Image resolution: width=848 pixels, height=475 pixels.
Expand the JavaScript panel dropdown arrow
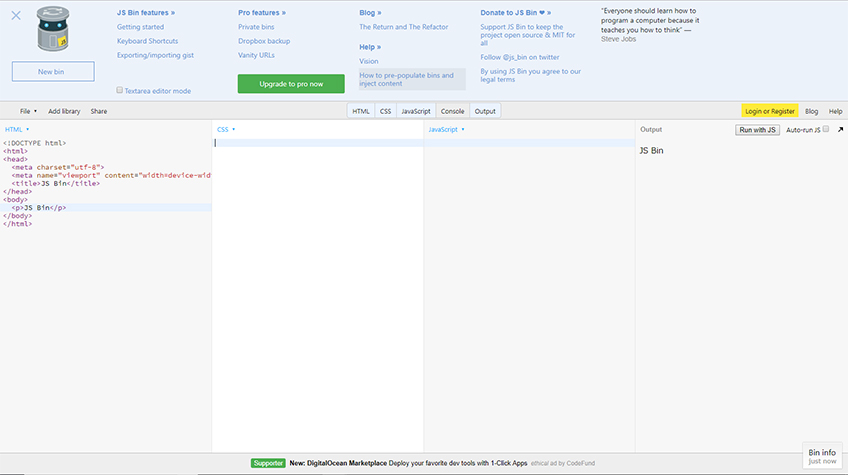click(x=463, y=130)
